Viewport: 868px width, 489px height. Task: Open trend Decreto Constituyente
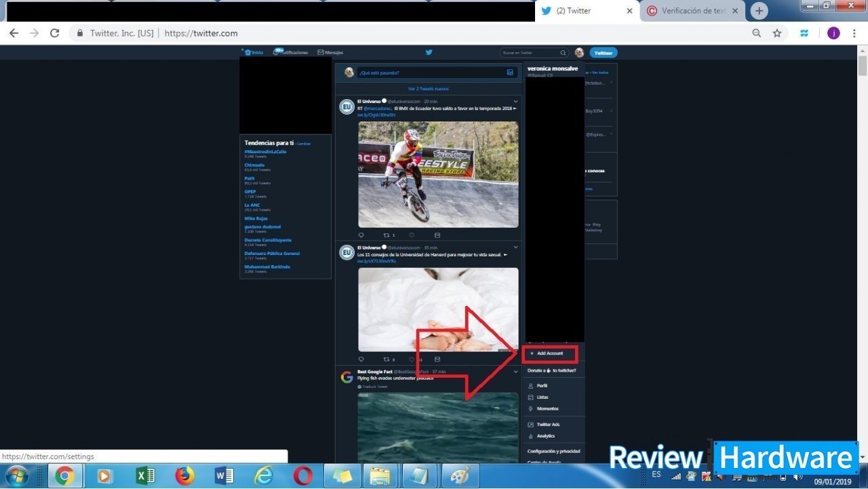coord(268,240)
